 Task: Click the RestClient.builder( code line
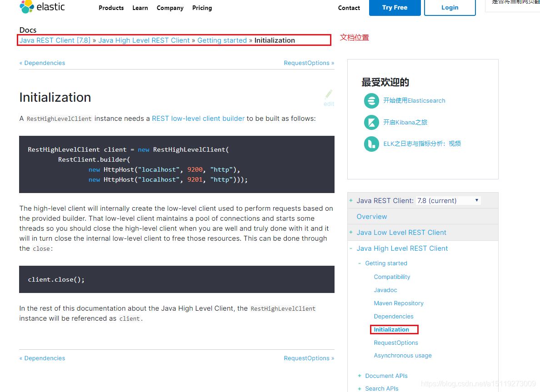[x=94, y=159]
